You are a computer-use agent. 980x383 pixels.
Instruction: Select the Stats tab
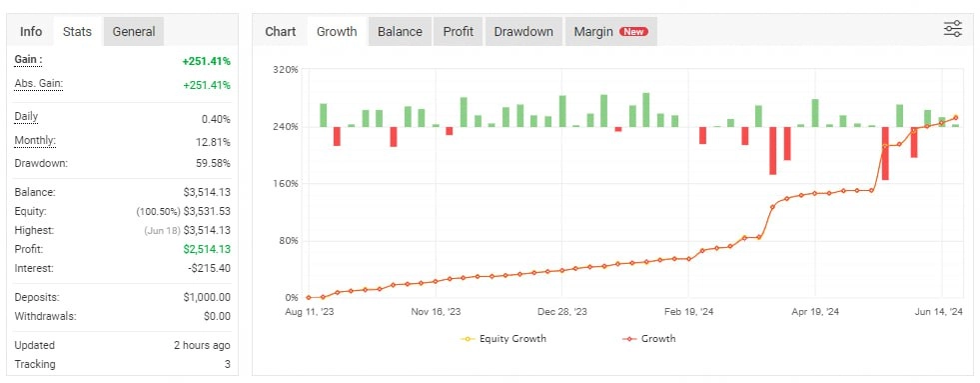(x=77, y=31)
